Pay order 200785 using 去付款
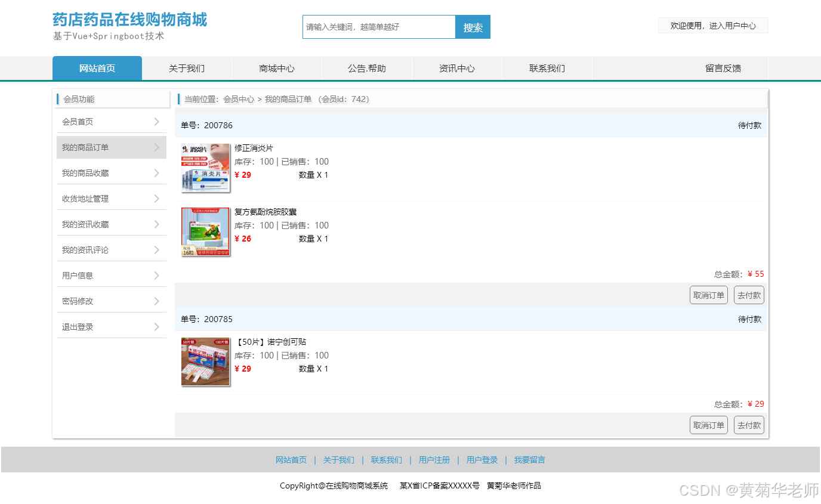Screen dimensions: 821x504 pos(749,425)
